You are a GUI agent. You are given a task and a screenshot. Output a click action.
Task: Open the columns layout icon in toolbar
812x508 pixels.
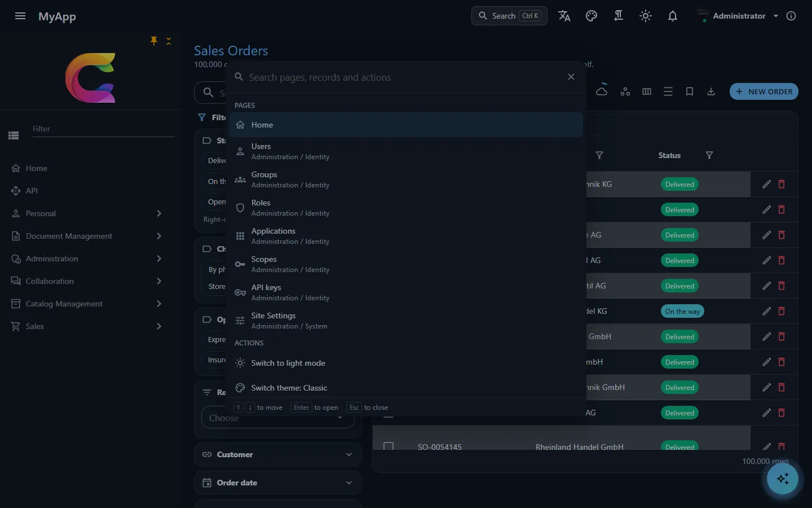click(647, 91)
